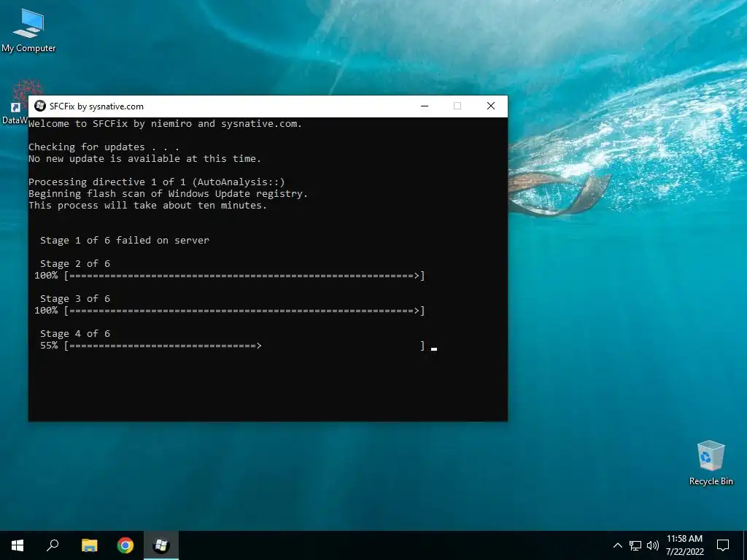Image resolution: width=747 pixels, height=560 pixels.
Task: Click the 'Welcome to SFCFix' line
Action: pyautogui.click(x=165, y=124)
